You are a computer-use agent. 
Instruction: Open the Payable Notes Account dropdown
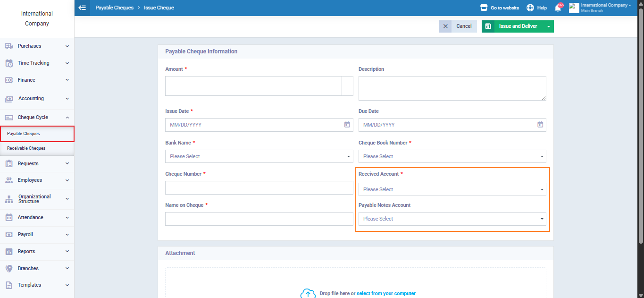(x=452, y=219)
